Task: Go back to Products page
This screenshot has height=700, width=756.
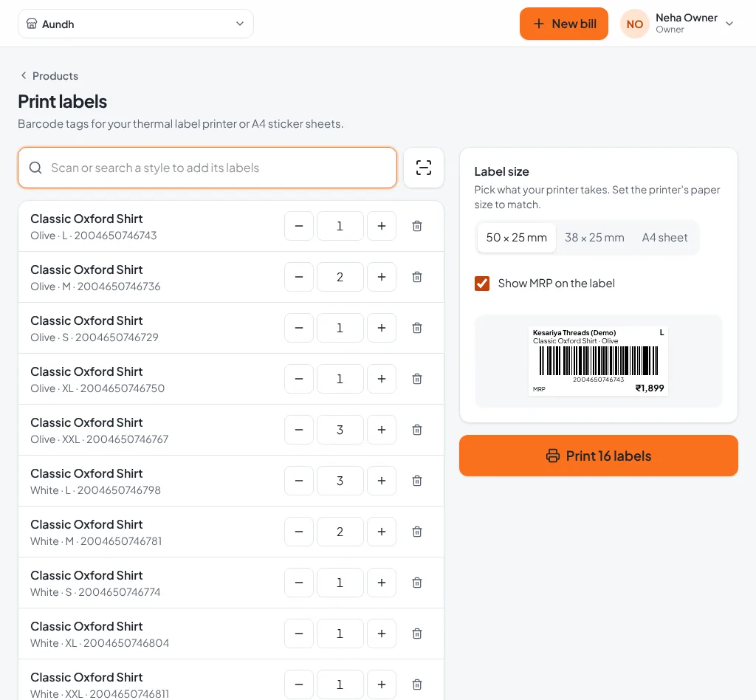Action: pyautogui.click(x=49, y=76)
